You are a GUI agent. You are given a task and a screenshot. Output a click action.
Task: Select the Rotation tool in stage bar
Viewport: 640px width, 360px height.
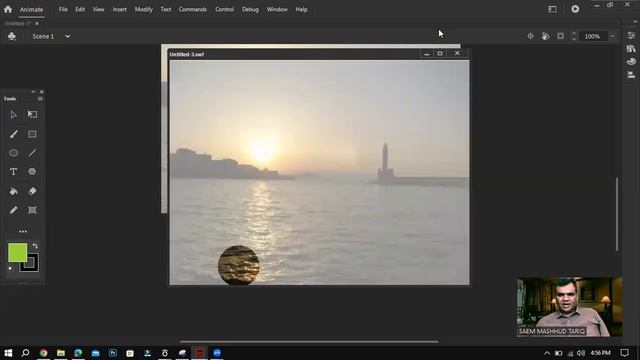tap(545, 36)
